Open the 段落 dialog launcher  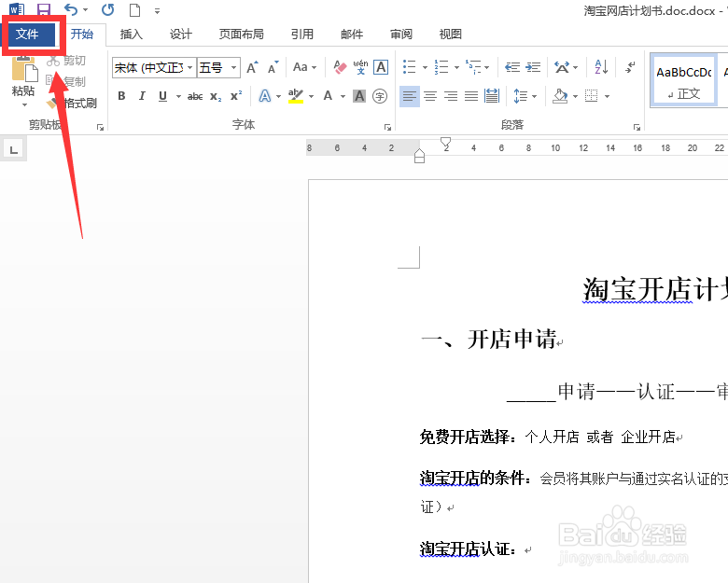637,127
